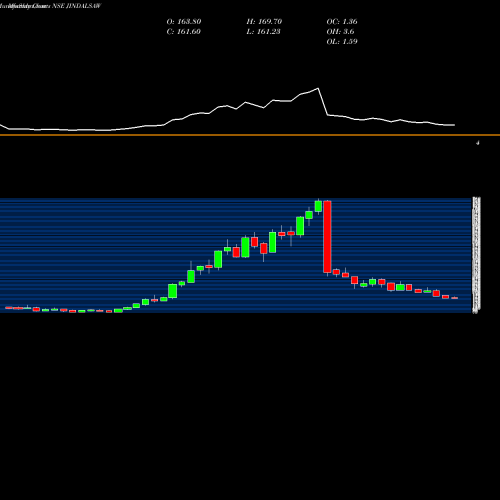The width and height of the screenshot is (500, 500).
Task: Select the high value 'H: 169.70'
Action: 264,21
